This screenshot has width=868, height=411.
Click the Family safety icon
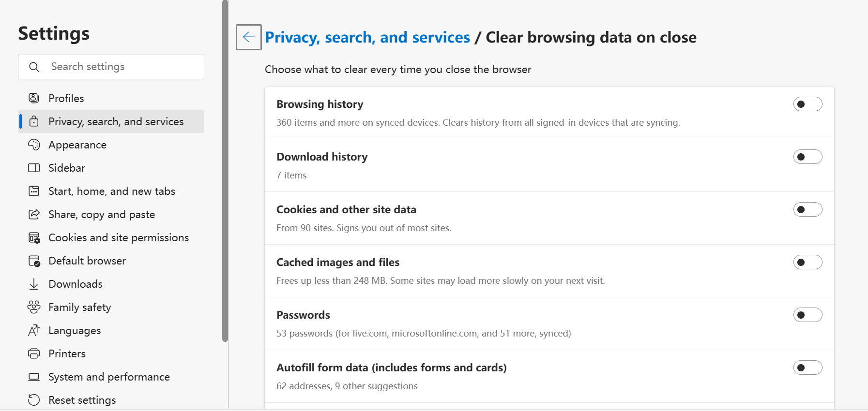coord(33,307)
